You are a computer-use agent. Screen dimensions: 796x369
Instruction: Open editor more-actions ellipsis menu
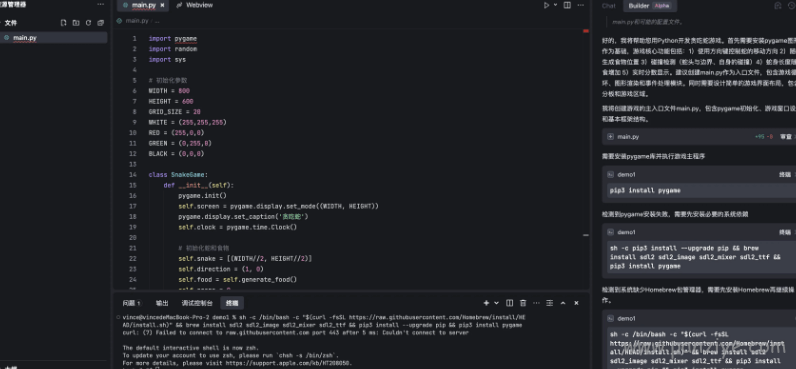tap(580, 5)
